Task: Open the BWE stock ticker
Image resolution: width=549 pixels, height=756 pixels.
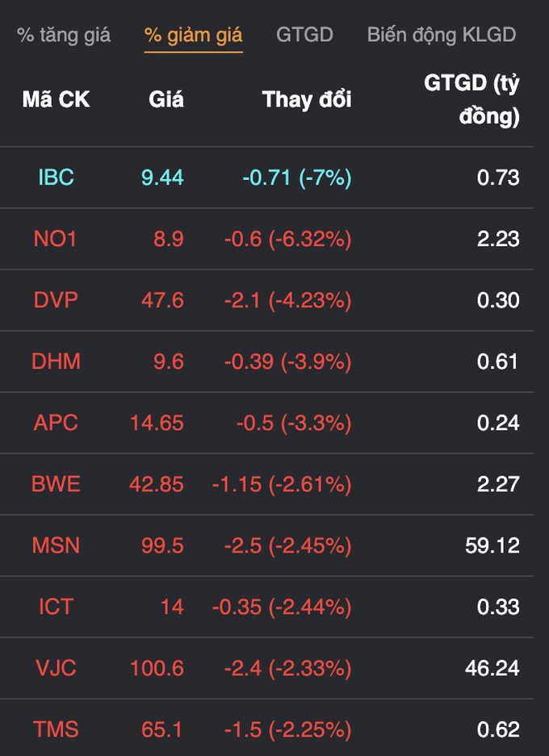Action: pos(56,484)
